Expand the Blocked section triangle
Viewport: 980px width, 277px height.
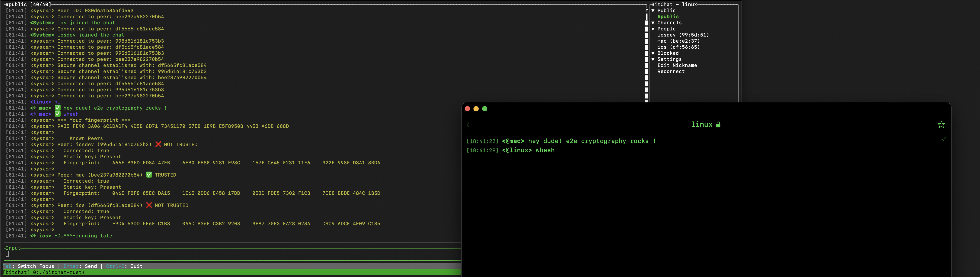tap(653, 53)
